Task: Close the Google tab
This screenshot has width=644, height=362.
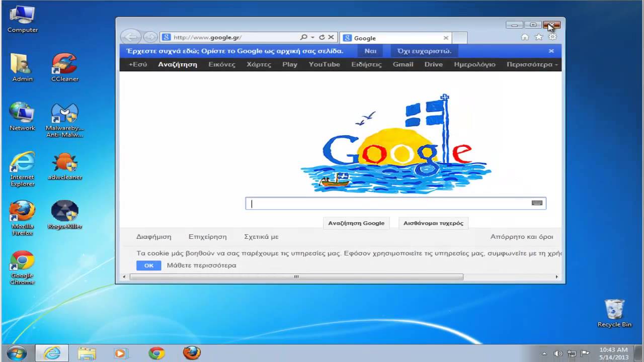Action: pos(446,38)
